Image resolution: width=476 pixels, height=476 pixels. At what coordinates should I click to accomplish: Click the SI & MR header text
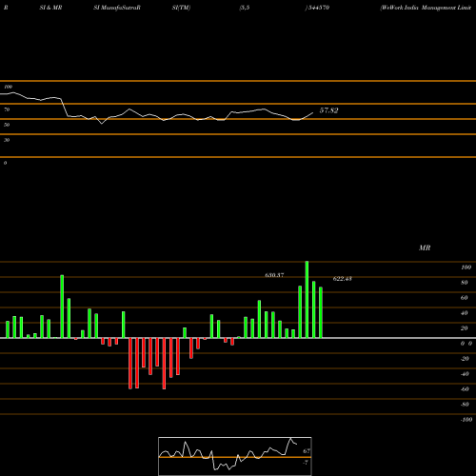coord(50,8)
